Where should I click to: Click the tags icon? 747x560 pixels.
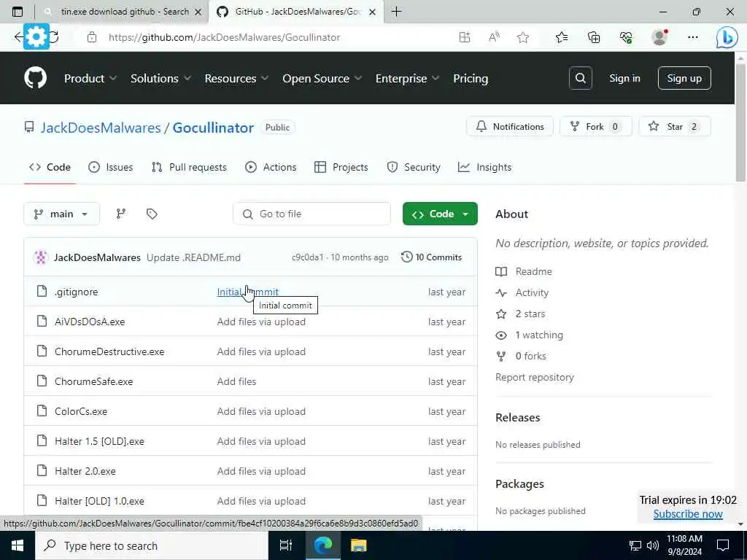point(152,214)
